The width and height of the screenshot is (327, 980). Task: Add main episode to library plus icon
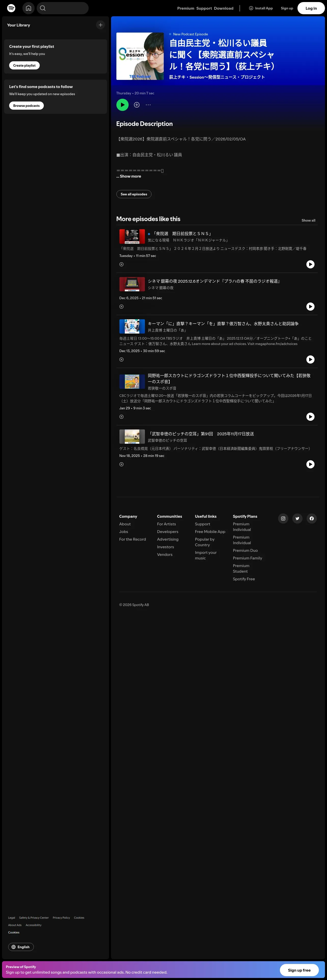pyautogui.click(x=137, y=105)
